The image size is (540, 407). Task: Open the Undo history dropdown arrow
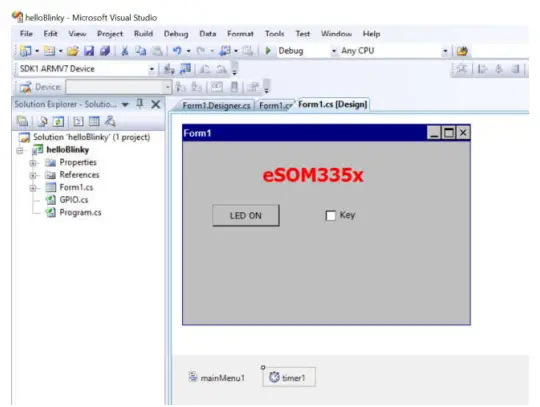pyautogui.click(x=188, y=51)
